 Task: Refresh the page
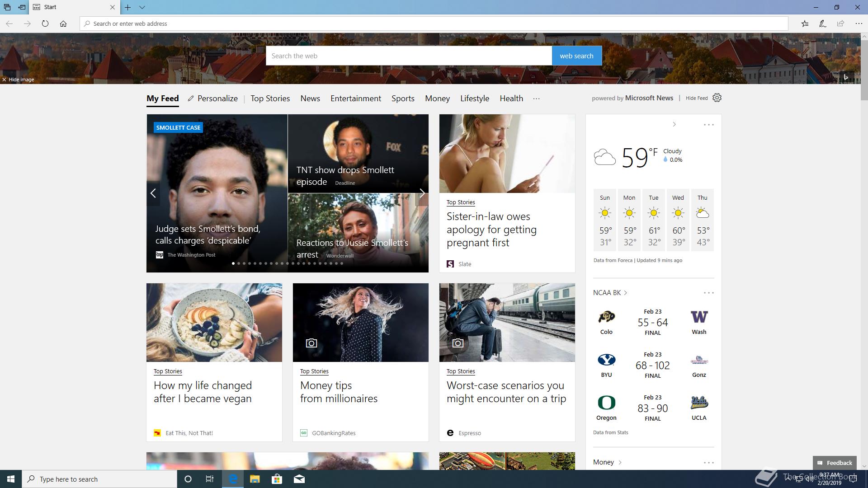45,23
